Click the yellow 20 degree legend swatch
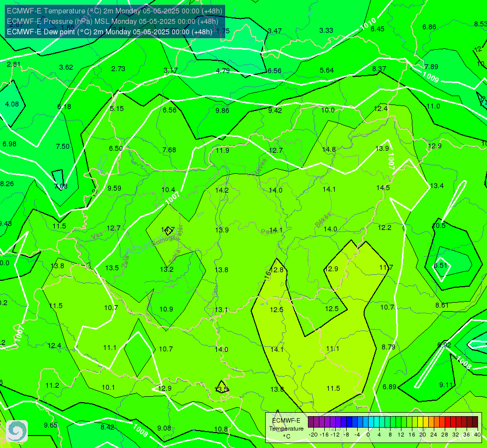The image size is (487, 448). click(x=420, y=422)
